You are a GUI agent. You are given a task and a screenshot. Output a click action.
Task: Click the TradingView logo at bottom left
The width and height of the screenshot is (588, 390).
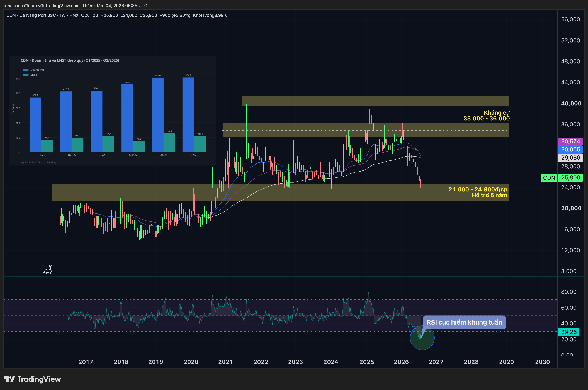[32, 379]
